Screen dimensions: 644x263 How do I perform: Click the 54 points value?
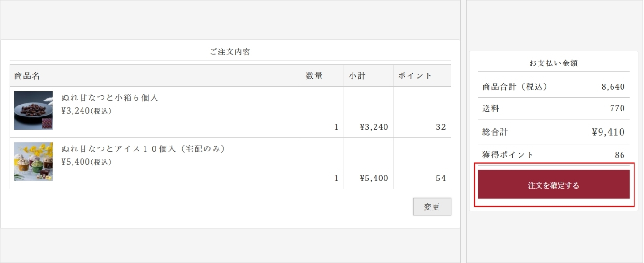[x=441, y=178]
